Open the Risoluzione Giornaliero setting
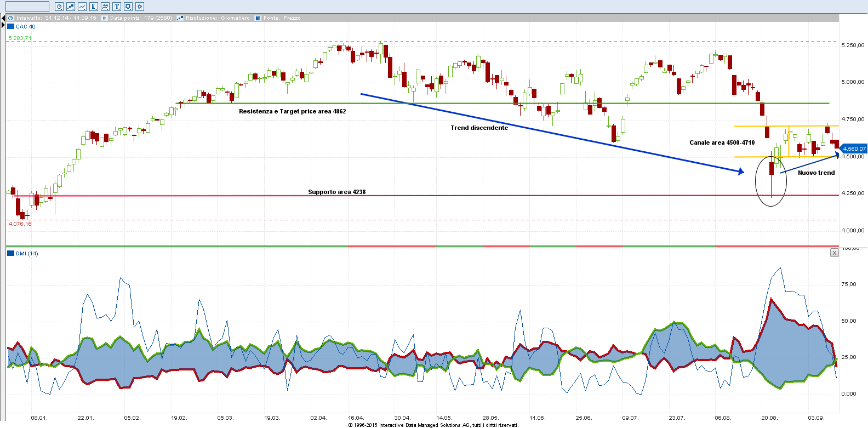The height and width of the screenshot is (428, 868). 217,18
